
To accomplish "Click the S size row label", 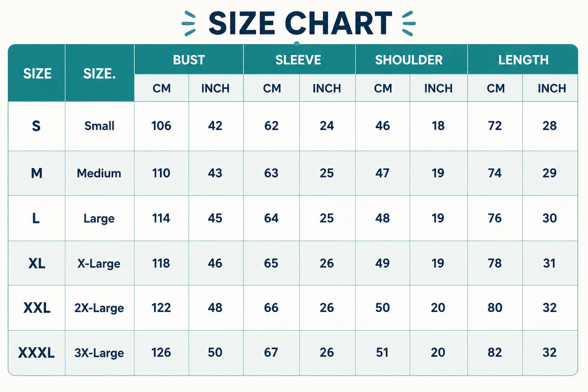I will (x=36, y=126).
